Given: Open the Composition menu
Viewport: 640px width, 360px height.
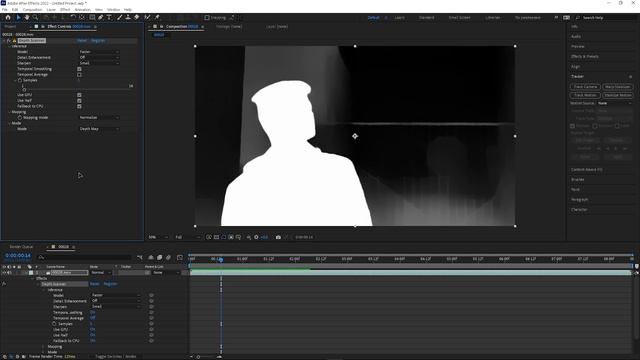Looking at the screenshot, I should (32, 9).
